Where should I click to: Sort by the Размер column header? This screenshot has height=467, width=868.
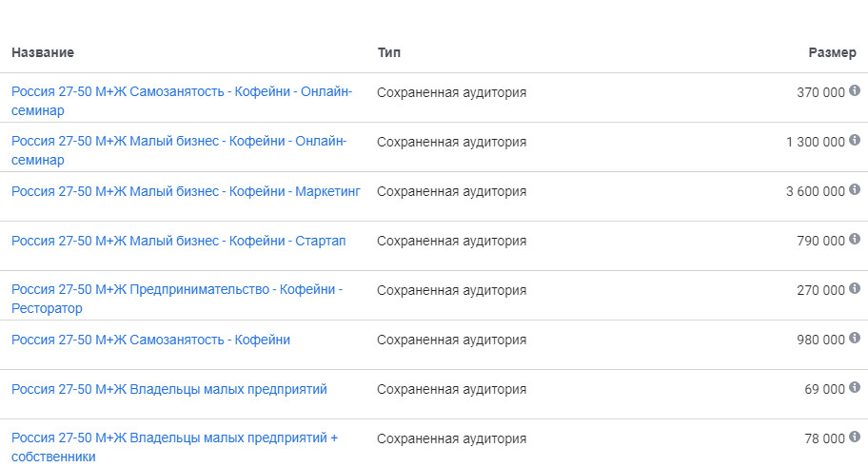pyautogui.click(x=832, y=52)
